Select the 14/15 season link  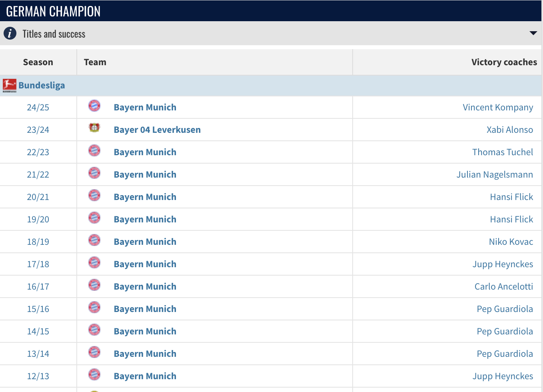pyautogui.click(x=38, y=331)
